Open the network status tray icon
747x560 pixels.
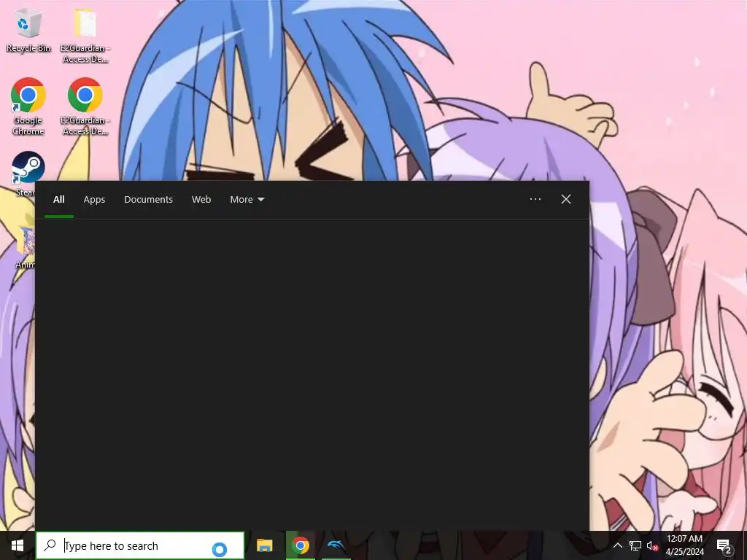coord(635,545)
